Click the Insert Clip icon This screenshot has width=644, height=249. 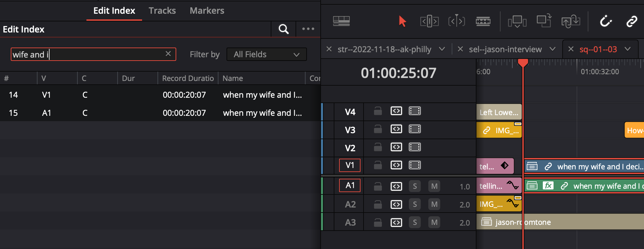pyautogui.click(x=517, y=21)
